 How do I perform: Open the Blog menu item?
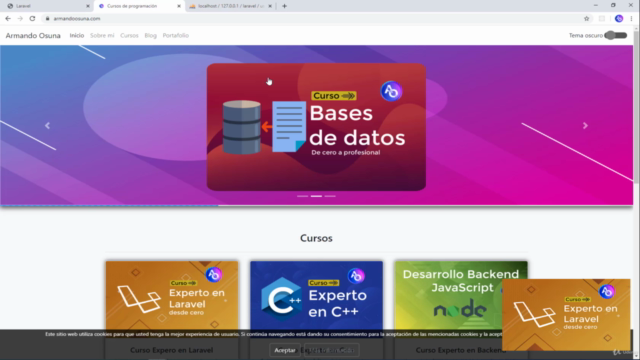[151, 36]
